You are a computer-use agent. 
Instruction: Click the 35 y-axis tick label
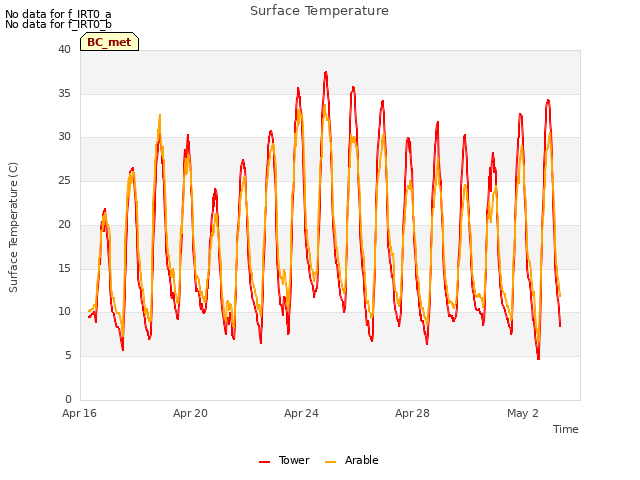tap(64, 93)
